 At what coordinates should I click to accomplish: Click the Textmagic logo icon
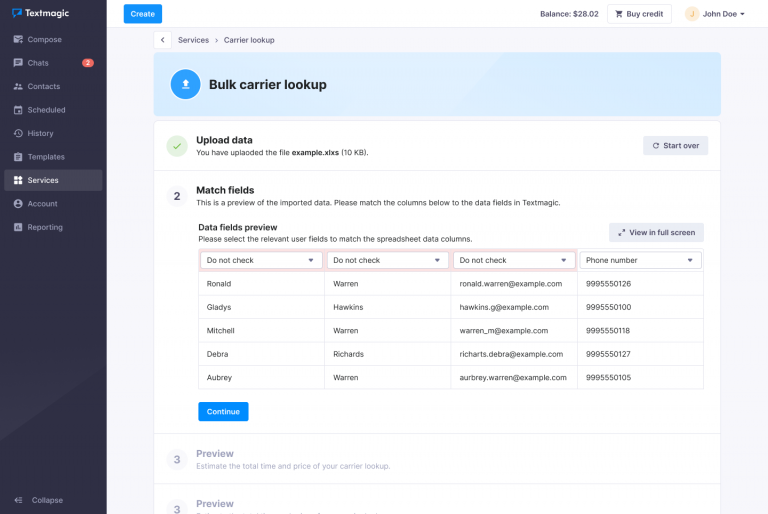coord(17,13)
